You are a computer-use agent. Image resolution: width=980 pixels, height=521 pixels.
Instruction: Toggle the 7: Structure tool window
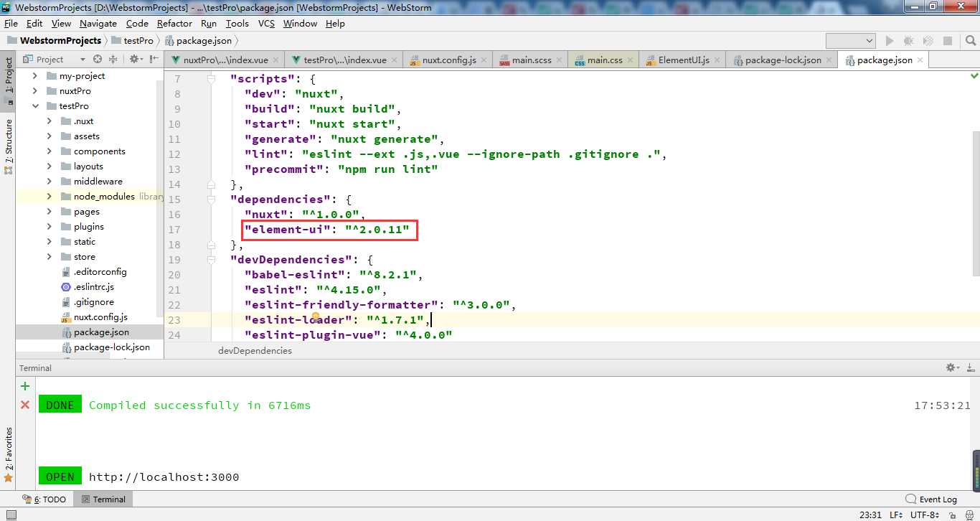point(8,146)
